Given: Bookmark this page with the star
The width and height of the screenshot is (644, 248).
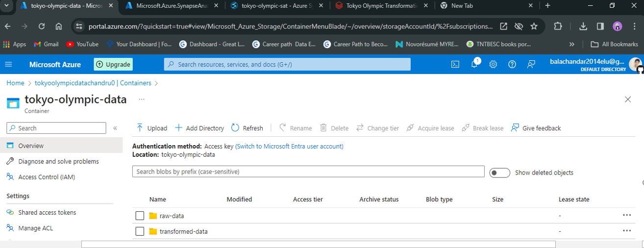Looking at the screenshot, I should click(x=534, y=26).
